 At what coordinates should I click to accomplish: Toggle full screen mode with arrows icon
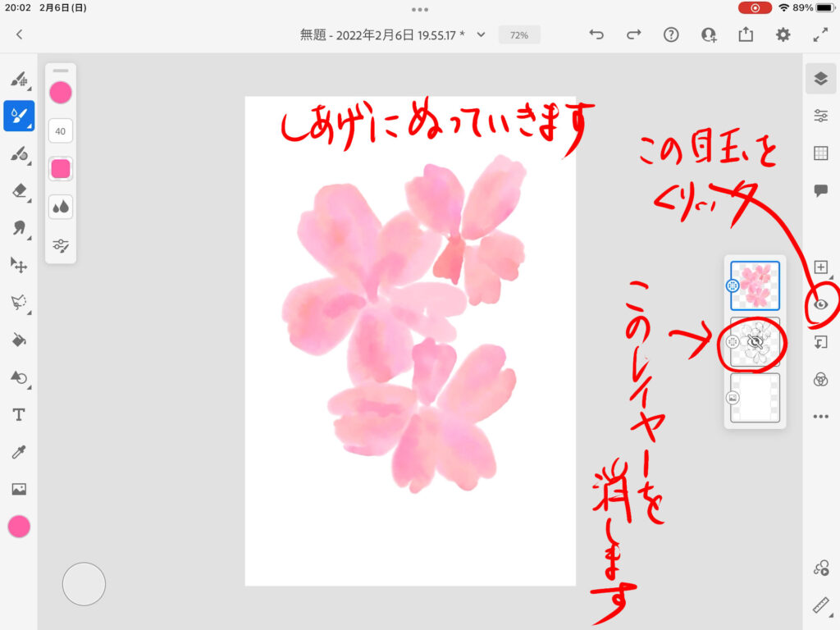(x=820, y=34)
